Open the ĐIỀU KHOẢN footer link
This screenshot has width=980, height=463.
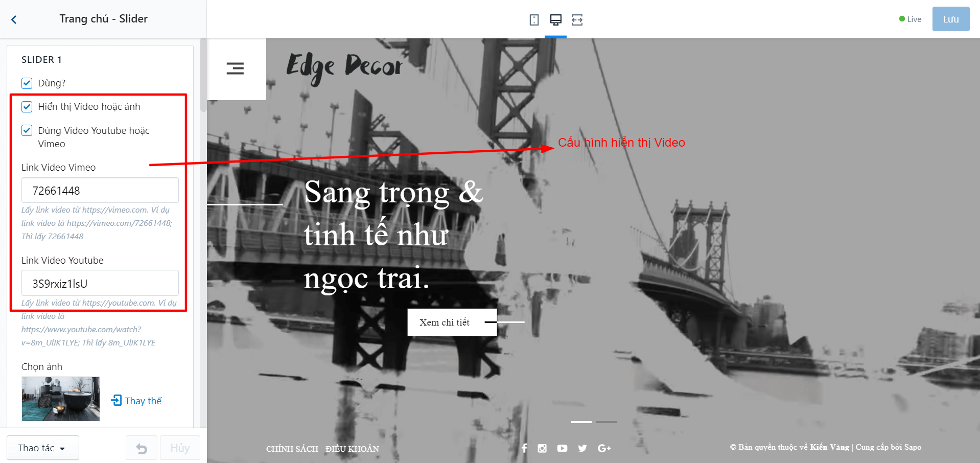click(x=353, y=449)
